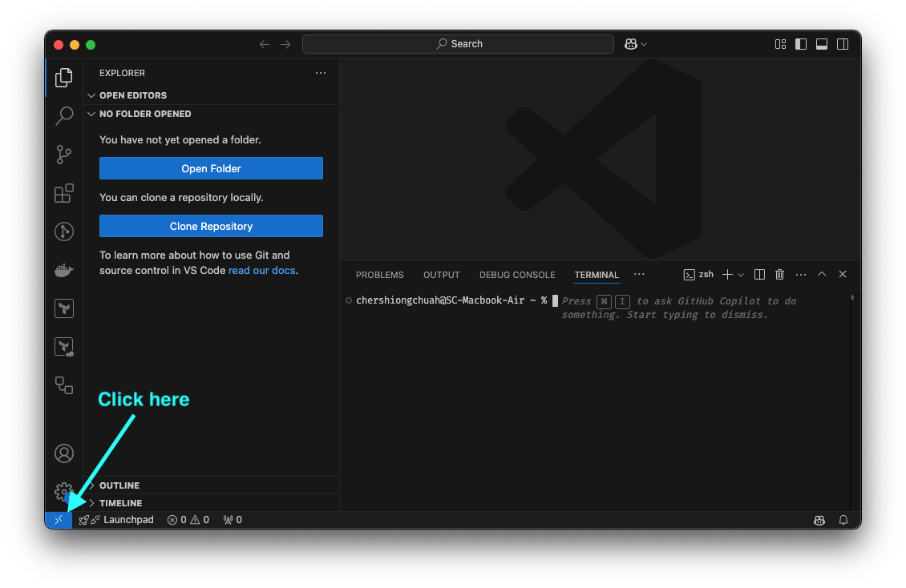The image size is (906, 588).
Task: Create a new terminal with plus icon
Action: (x=727, y=275)
